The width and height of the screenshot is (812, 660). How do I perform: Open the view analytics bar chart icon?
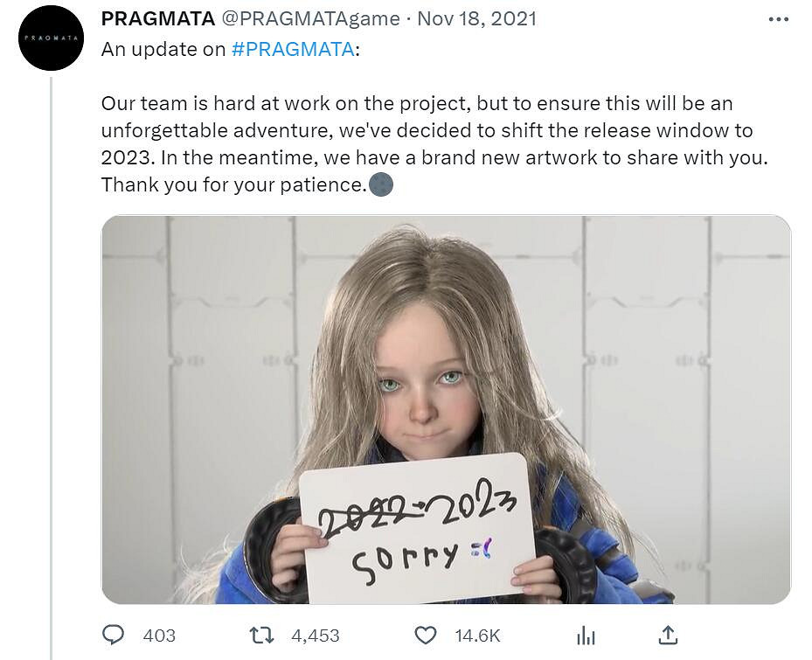pyautogui.click(x=586, y=636)
